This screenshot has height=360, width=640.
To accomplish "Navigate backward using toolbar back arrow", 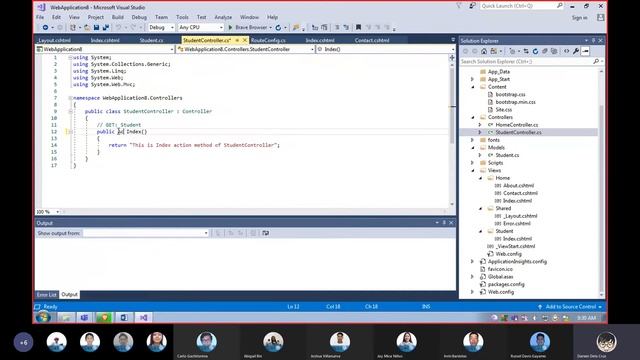I will click(45, 27).
